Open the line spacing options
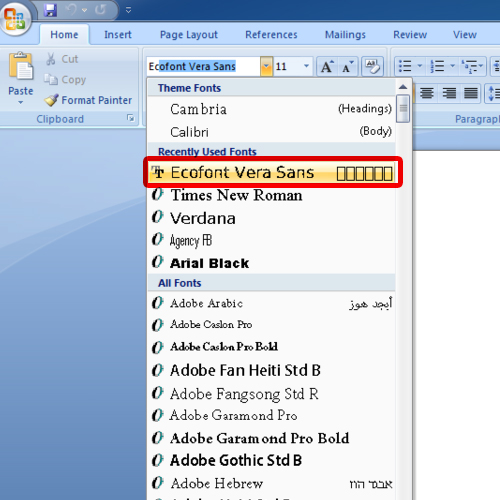 [x=493, y=93]
